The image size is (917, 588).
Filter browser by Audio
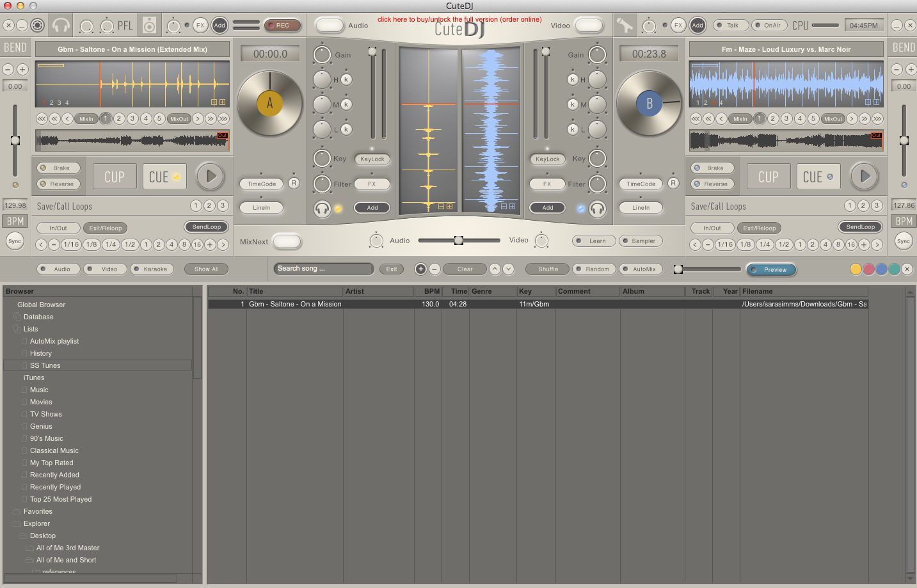pos(58,269)
